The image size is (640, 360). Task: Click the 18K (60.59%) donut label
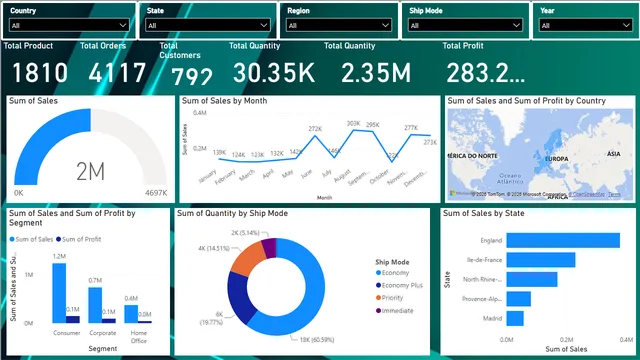point(317,340)
